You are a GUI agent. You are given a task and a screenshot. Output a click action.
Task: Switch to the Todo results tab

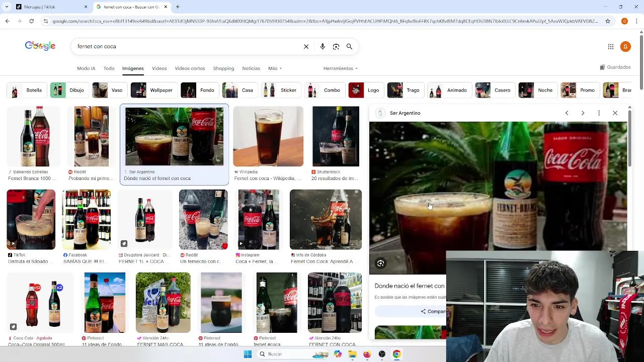109,68
